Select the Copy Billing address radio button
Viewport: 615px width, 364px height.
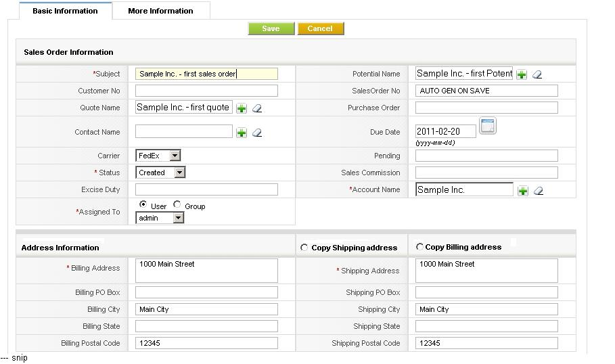(419, 247)
